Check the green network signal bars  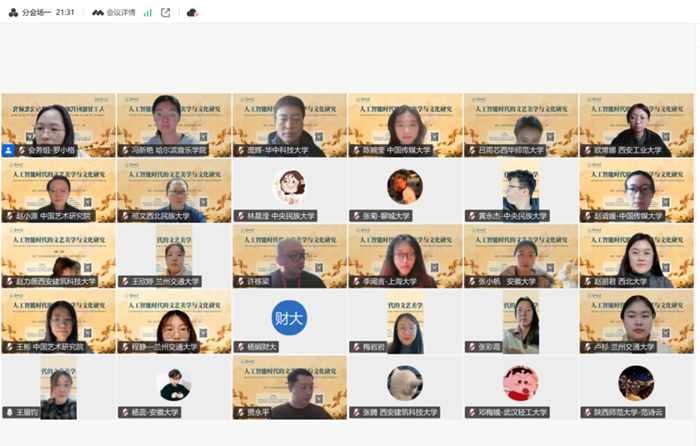pos(148,12)
